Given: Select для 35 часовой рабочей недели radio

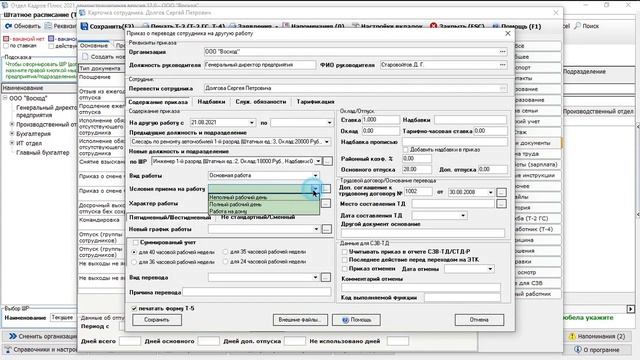Looking at the screenshot, I should 225,252.
